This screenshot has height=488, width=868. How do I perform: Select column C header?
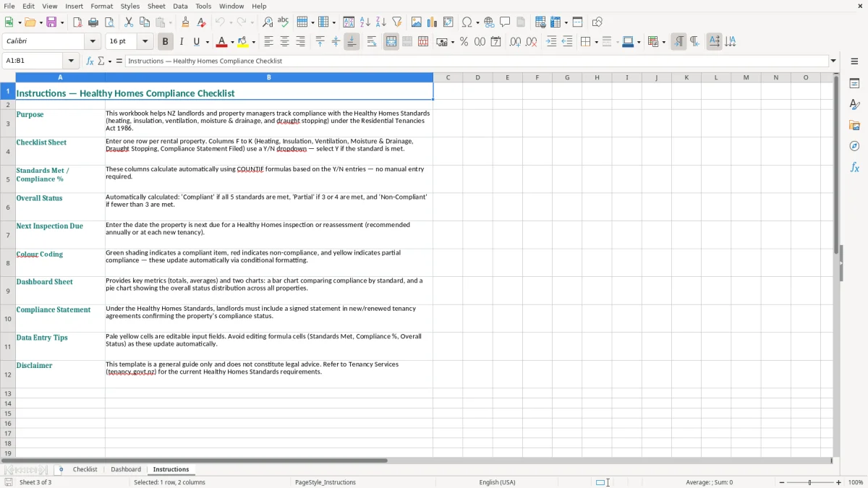(448, 77)
